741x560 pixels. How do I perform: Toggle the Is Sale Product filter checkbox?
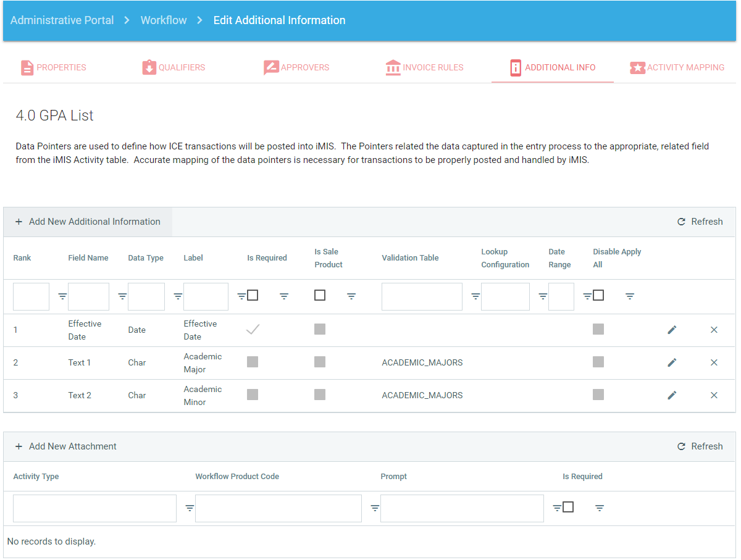(x=320, y=295)
